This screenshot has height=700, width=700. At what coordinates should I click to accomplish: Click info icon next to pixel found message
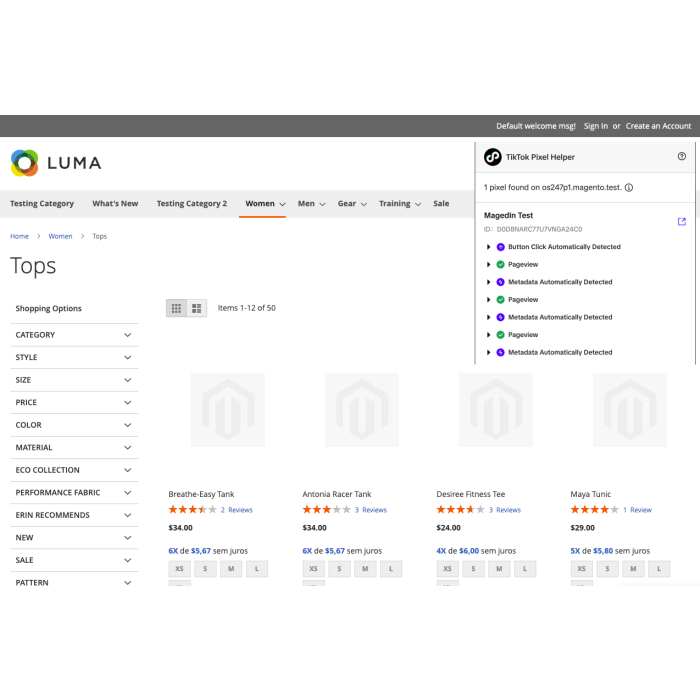point(629,188)
